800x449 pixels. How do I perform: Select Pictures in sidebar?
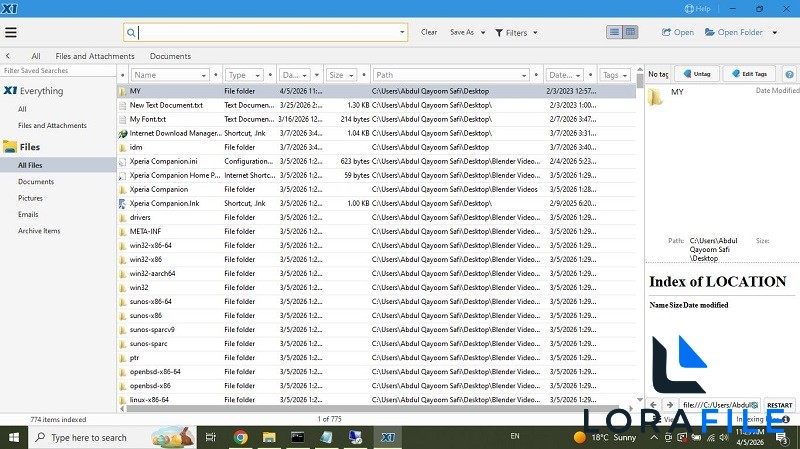tap(31, 198)
